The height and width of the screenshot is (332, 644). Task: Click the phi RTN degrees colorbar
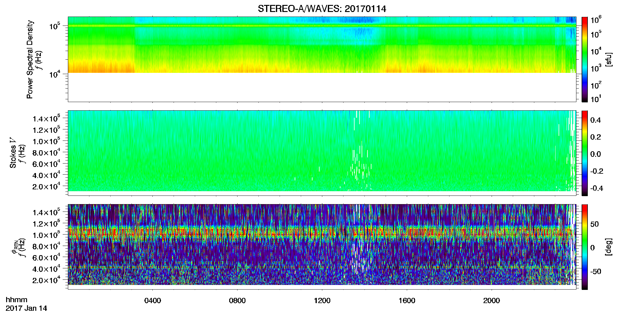585,247
